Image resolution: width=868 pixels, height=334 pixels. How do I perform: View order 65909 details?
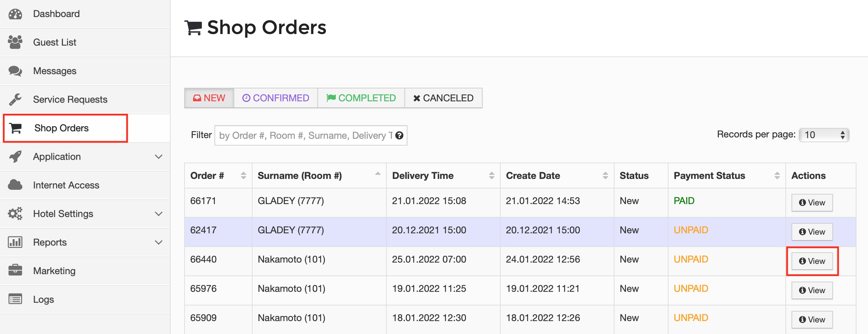pos(812,320)
